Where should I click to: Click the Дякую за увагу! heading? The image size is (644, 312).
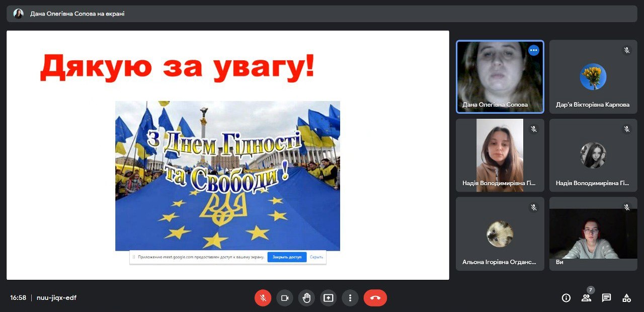pos(178,67)
